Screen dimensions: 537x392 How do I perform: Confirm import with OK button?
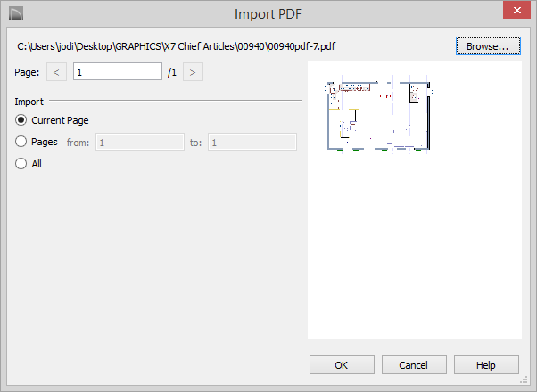click(x=342, y=365)
